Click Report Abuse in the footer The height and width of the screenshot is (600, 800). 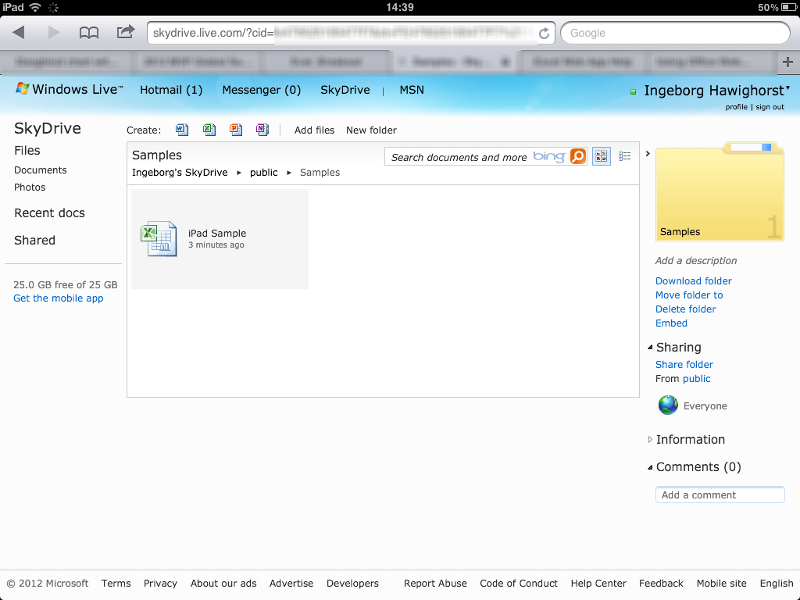[x=435, y=583]
